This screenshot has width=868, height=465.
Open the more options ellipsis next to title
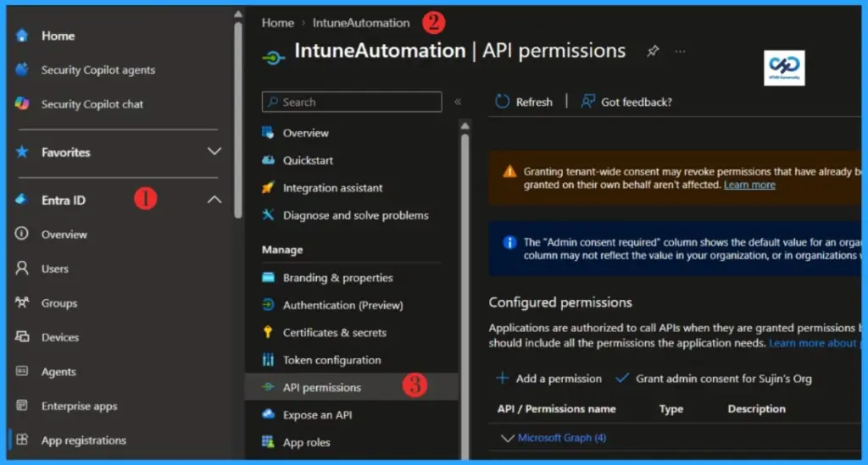(681, 52)
